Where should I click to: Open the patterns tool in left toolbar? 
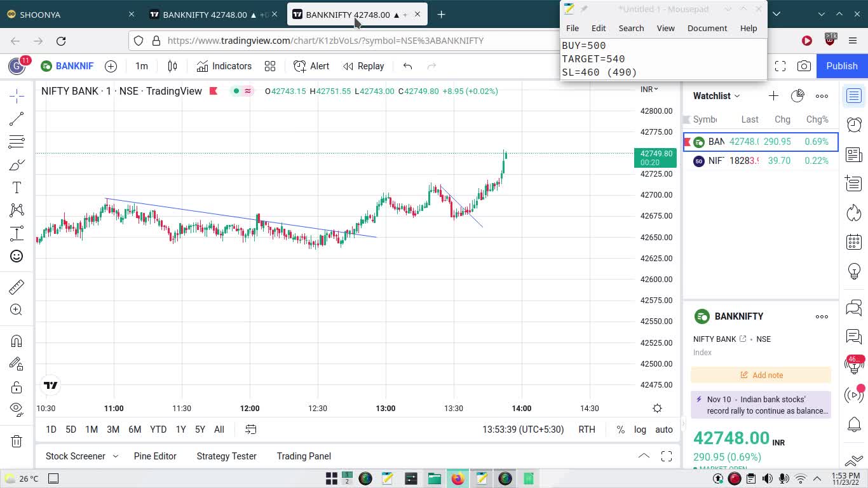click(x=17, y=210)
